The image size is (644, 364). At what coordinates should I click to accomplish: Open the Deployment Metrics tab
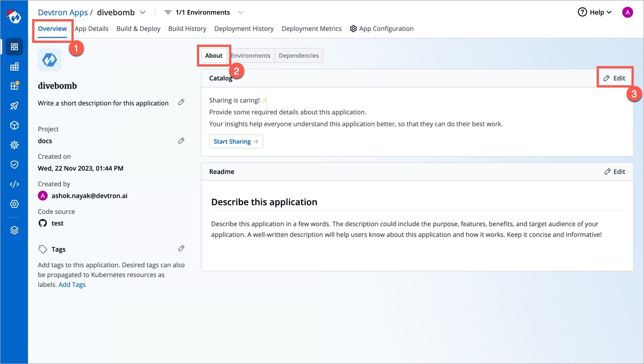[311, 29]
